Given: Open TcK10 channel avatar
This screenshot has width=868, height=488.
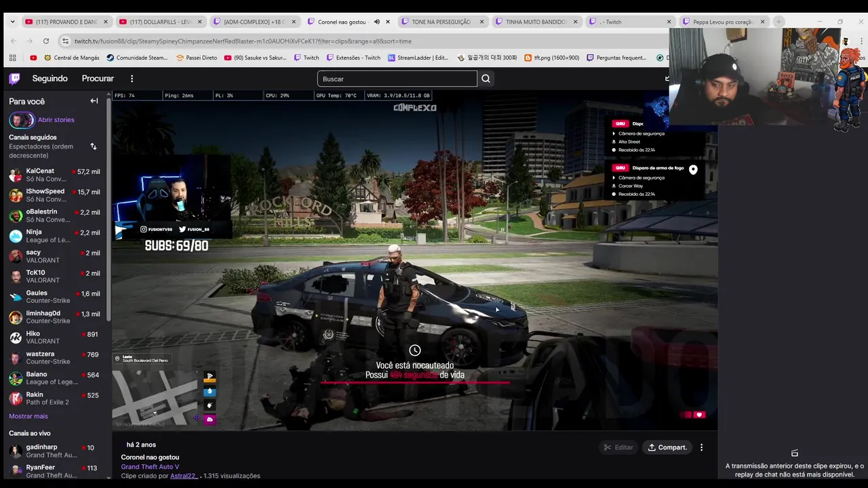Looking at the screenshot, I should point(16,277).
